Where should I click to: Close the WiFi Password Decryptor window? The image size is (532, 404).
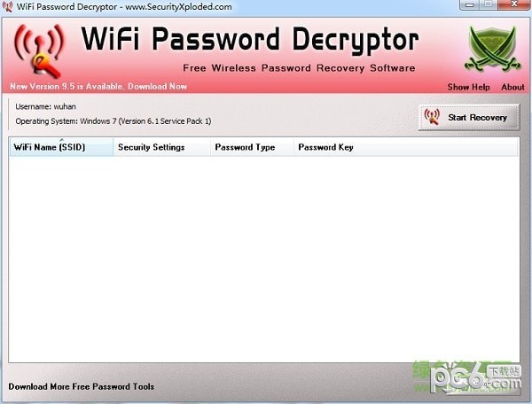click(x=514, y=4)
